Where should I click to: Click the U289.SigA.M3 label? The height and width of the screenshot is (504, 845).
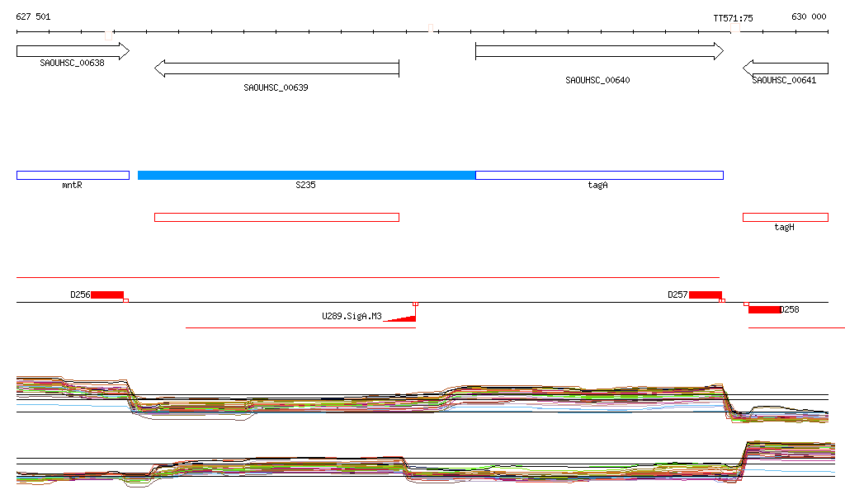point(352,316)
